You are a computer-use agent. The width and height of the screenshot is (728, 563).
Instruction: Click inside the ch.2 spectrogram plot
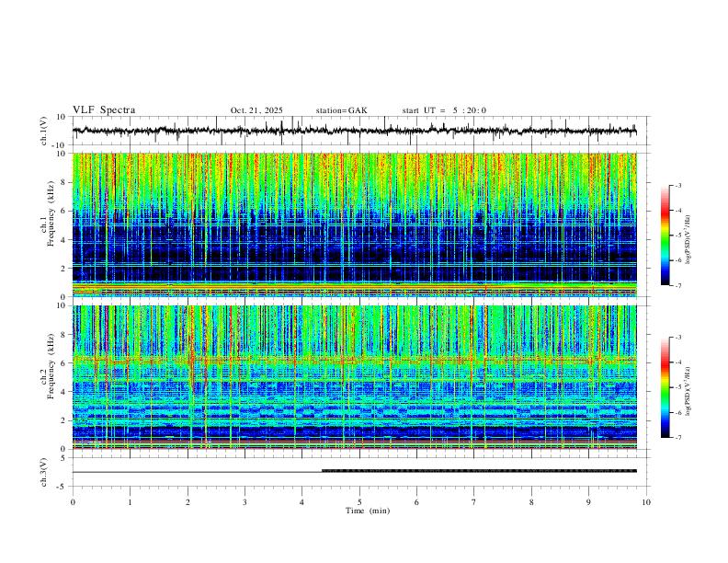coord(354,377)
